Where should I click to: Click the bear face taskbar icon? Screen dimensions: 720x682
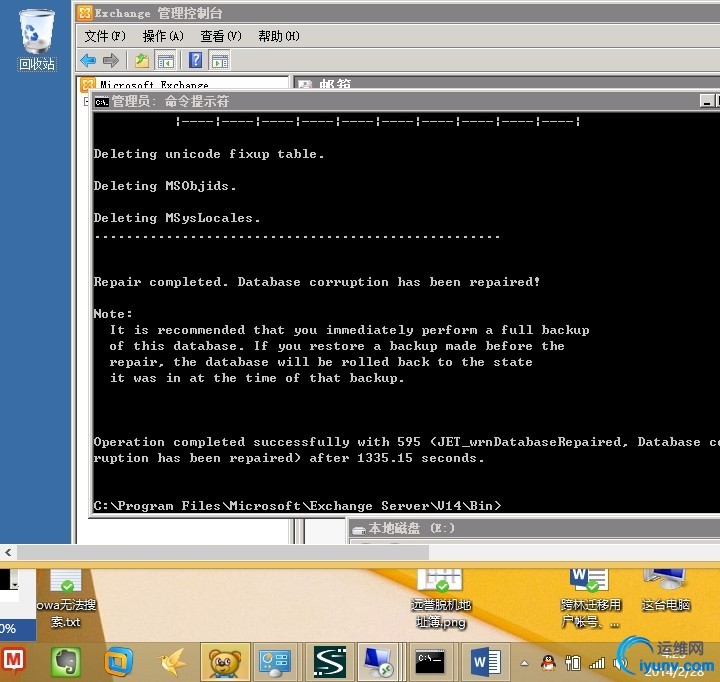[x=225, y=662]
